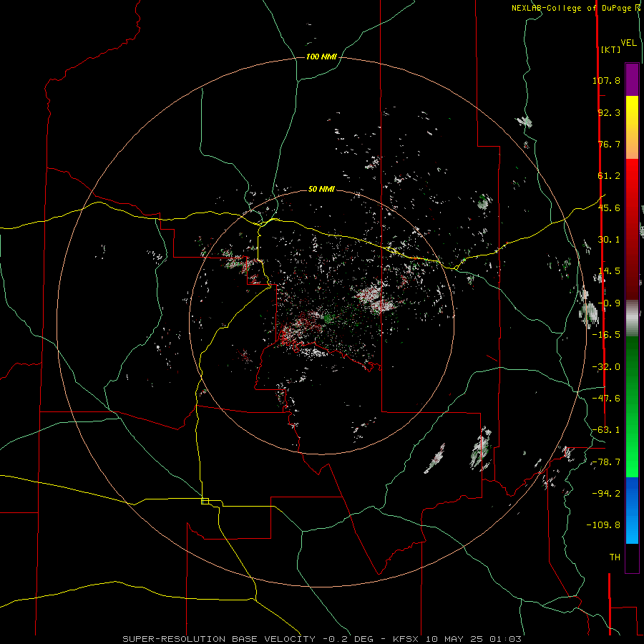
Task: Pick the red segment of velocity scale
Action: (632, 229)
